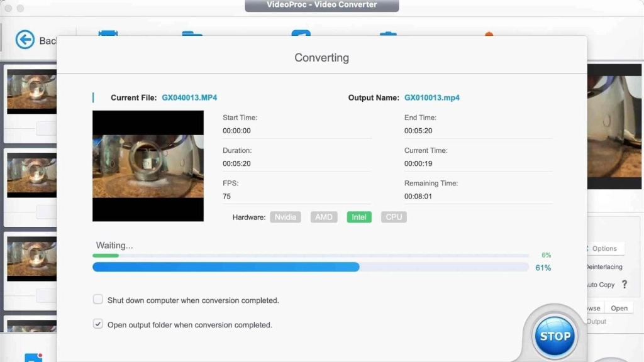This screenshot has height=362, width=644.
Task: Click the Open button beside output folder
Action: [x=619, y=308]
